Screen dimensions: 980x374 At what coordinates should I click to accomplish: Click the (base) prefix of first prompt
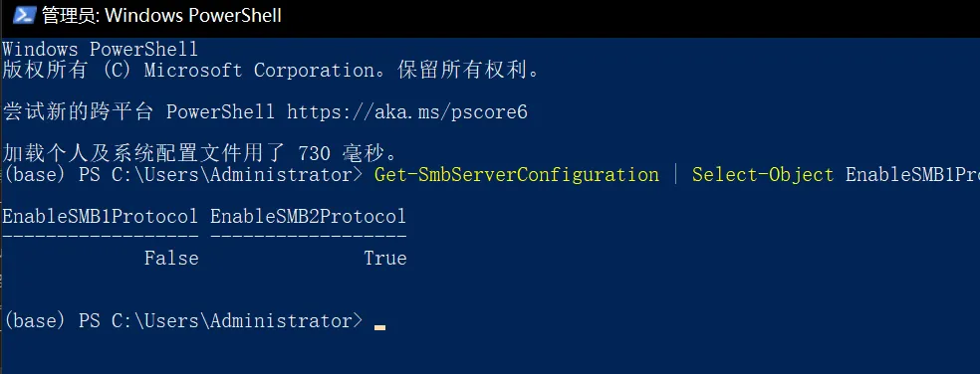coord(35,175)
